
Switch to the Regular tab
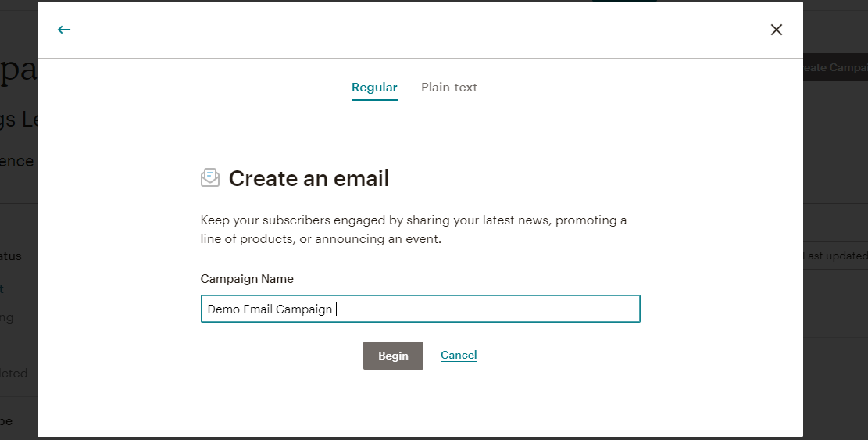(x=374, y=88)
